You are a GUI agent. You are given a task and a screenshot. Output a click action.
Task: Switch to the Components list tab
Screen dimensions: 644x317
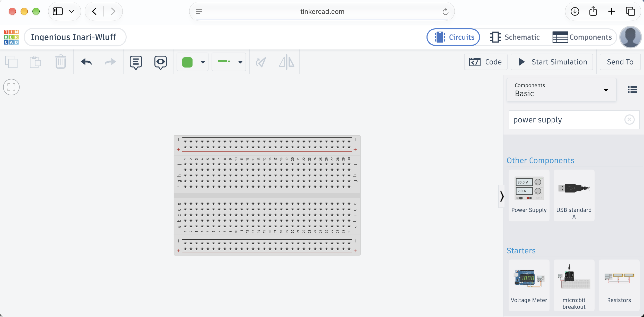coord(582,37)
